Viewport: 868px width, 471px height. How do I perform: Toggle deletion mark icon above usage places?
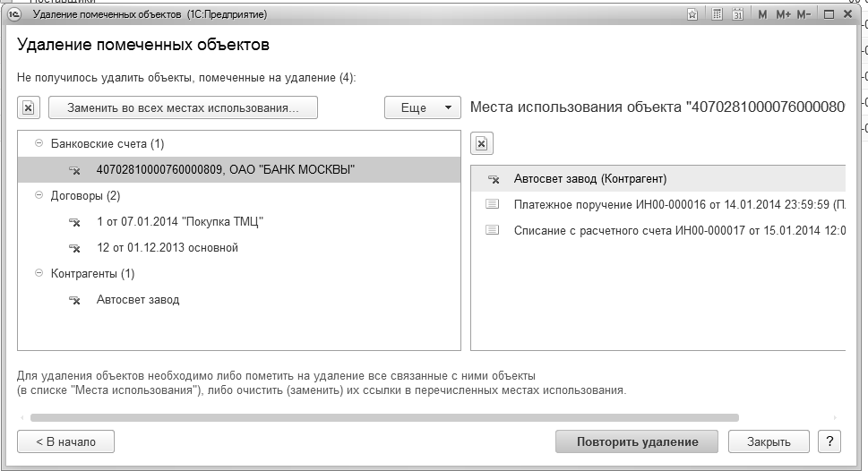[482, 144]
